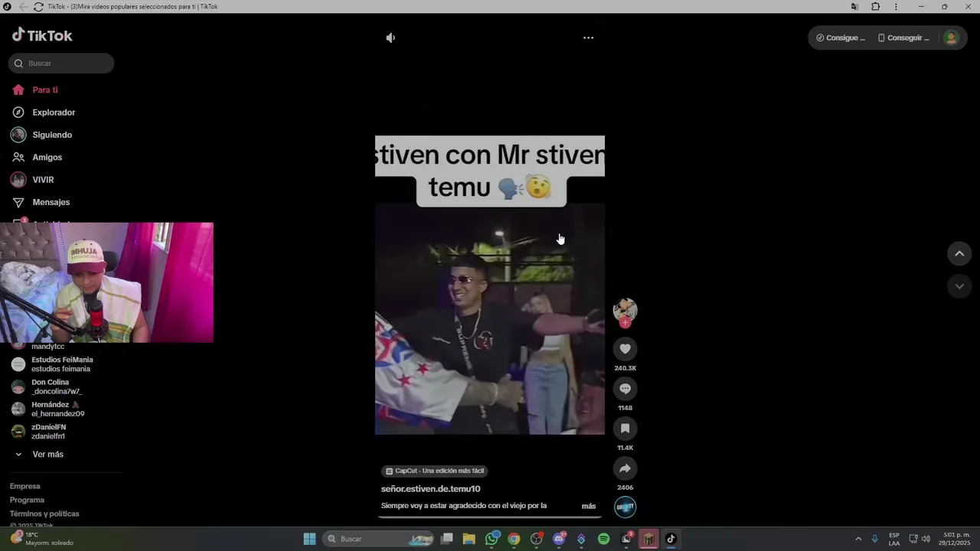Screen dimensions: 980x551
Task: Open the Empresa footer link
Action: pyautogui.click(x=25, y=486)
